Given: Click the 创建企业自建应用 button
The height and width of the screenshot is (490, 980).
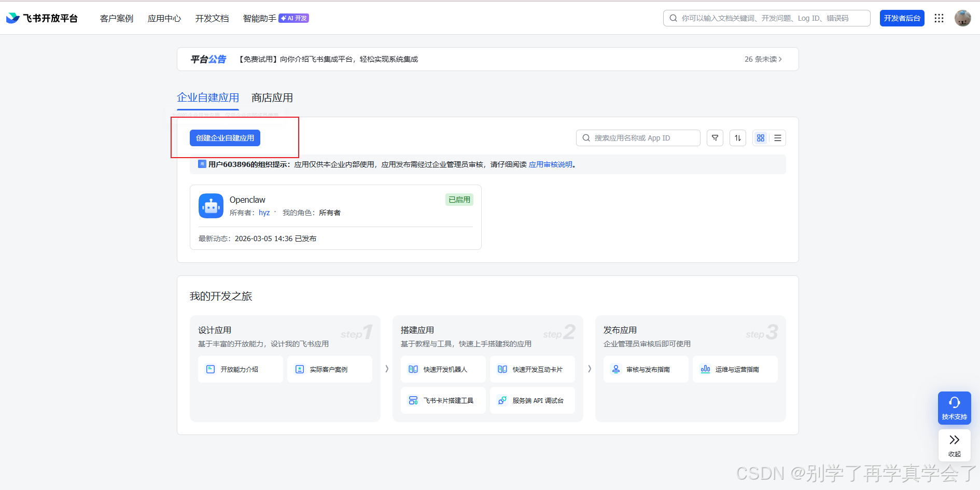Looking at the screenshot, I should 225,137.
